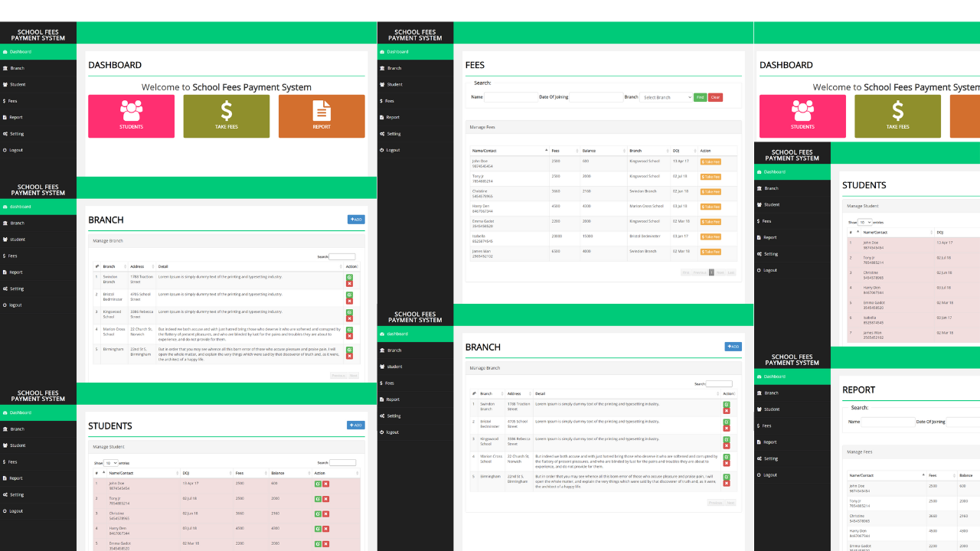Focus the Search box on center Branch page
This screenshot has width=980, height=551.
(x=719, y=384)
